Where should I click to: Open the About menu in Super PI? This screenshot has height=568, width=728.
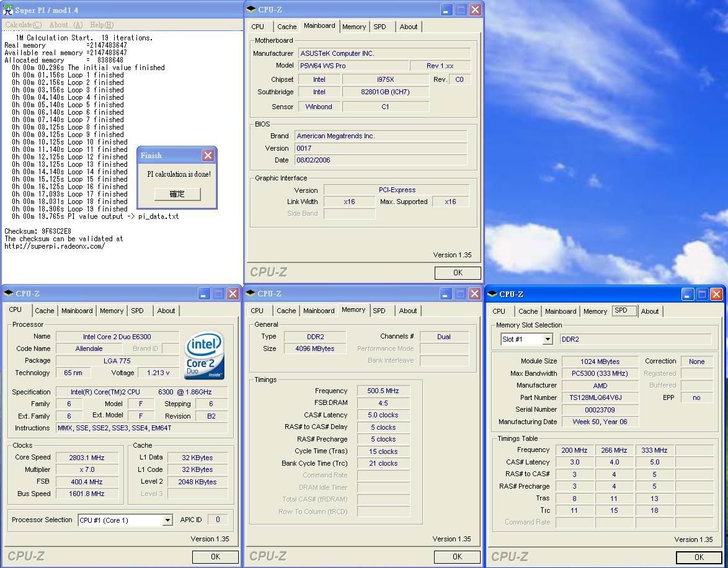click(66, 25)
